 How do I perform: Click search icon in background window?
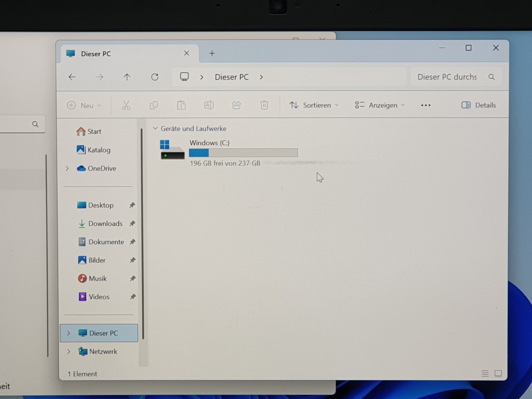pyautogui.click(x=35, y=124)
